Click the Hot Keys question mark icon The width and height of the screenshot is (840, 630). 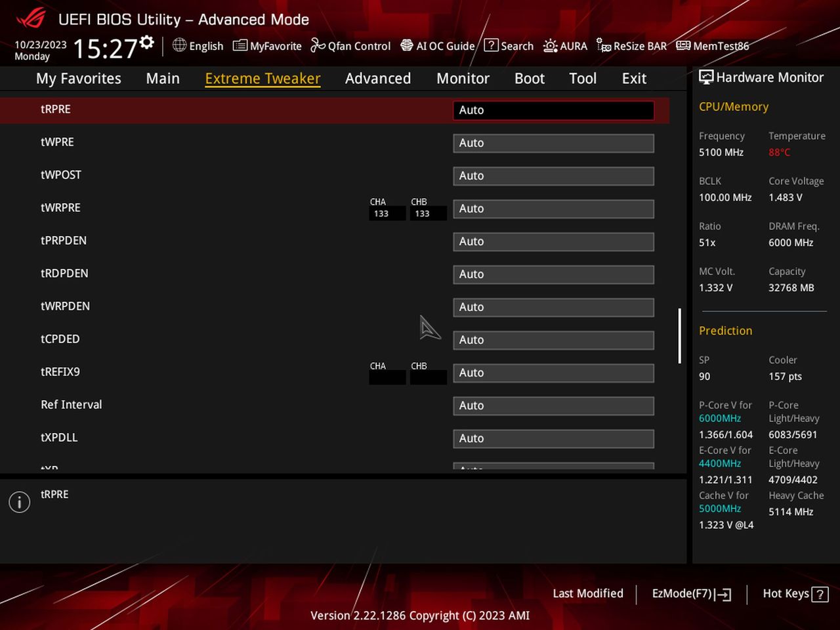click(820, 595)
